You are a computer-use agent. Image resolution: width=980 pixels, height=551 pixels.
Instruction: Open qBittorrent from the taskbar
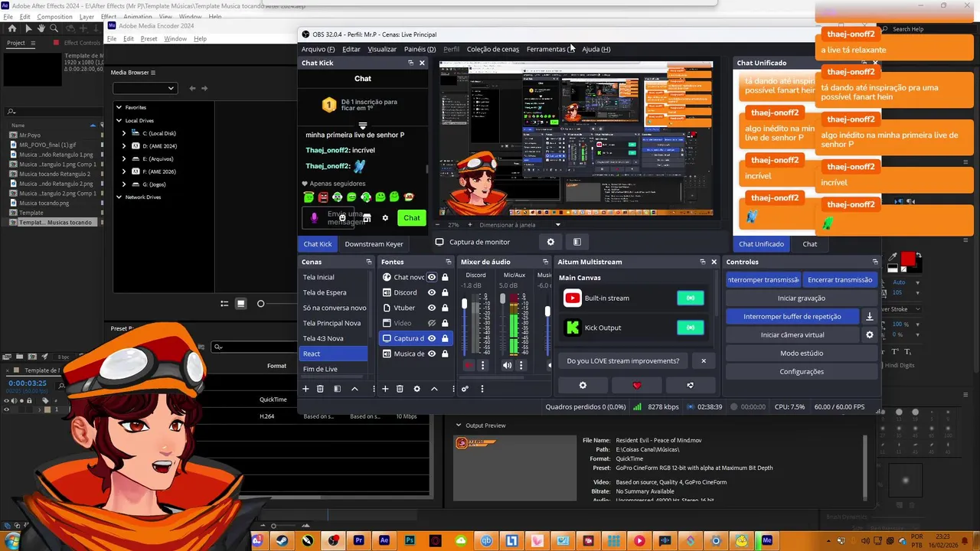(x=486, y=540)
